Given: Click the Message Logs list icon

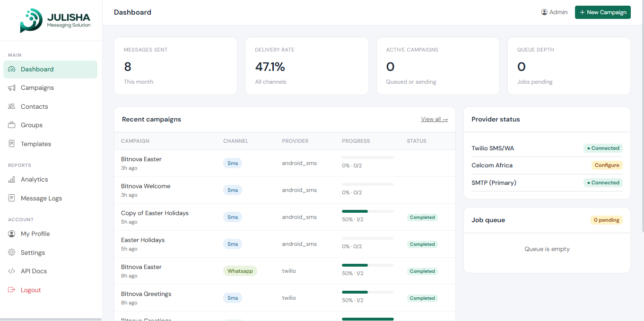Looking at the screenshot, I should tap(12, 198).
